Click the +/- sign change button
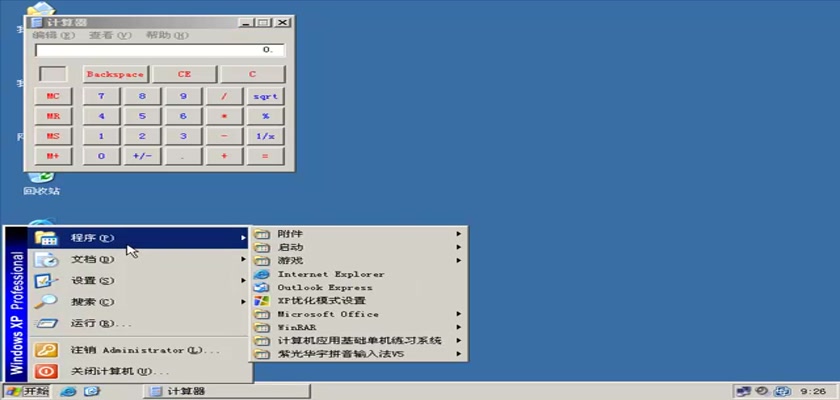This screenshot has height=400, width=840. coord(142,156)
